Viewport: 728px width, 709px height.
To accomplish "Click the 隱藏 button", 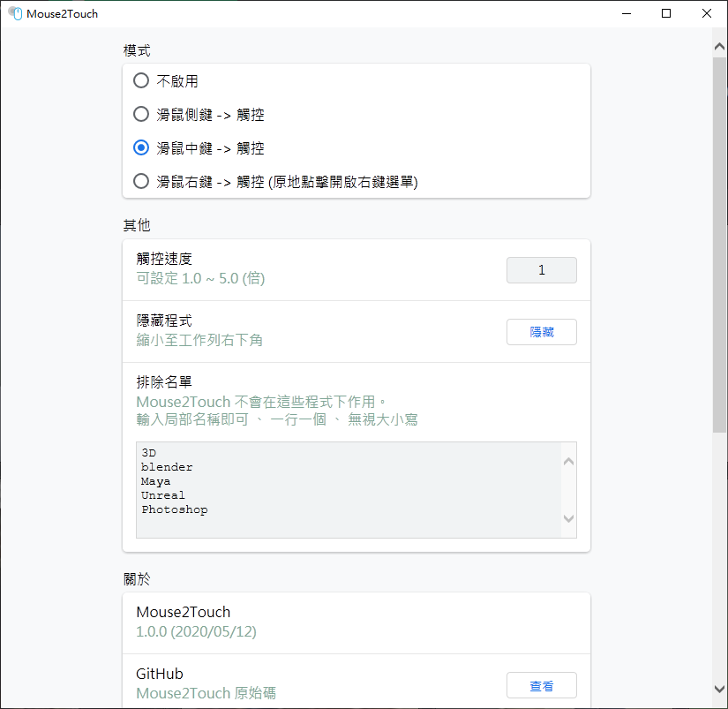I will (x=541, y=332).
